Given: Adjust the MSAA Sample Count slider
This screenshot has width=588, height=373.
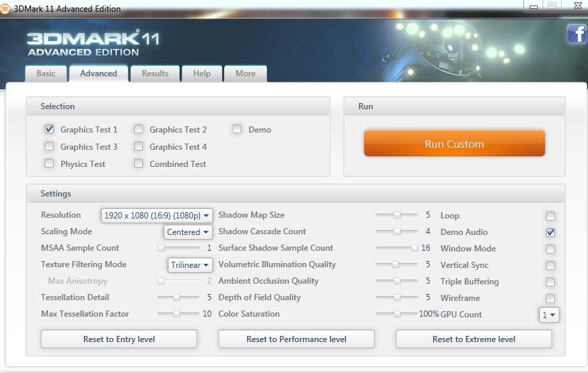Looking at the screenshot, I should [178, 248].
